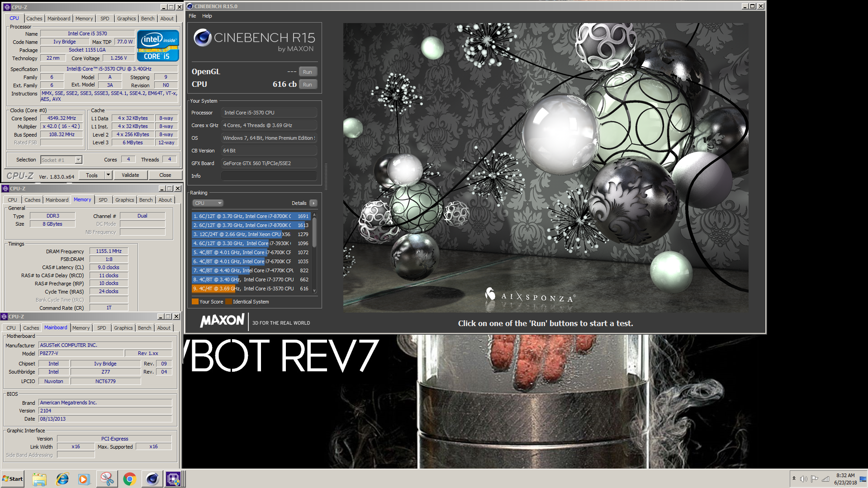
Task: Click the Close button in CPU-Z
Action: point(165,175)
